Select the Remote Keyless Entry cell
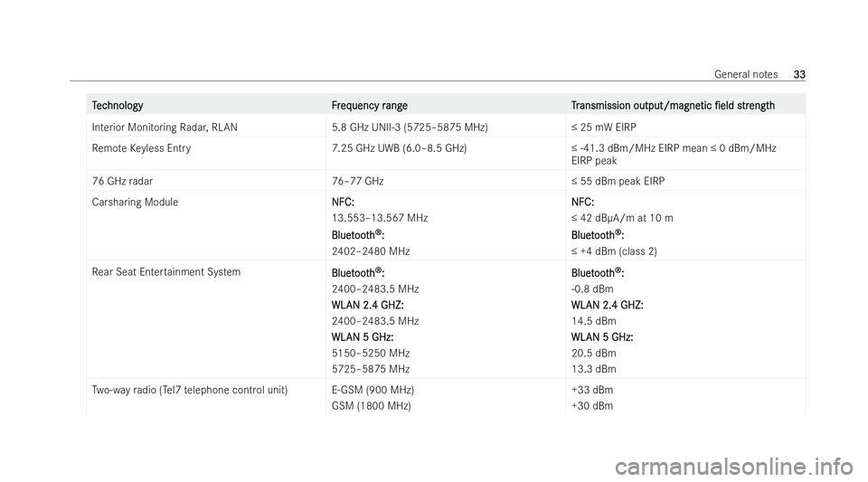 coord(141,148)
